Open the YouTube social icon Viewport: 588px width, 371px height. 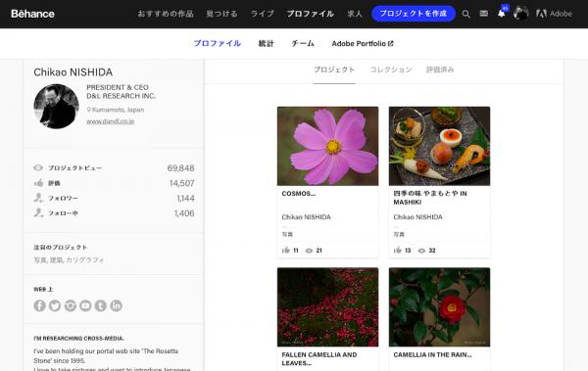(x=85, y=305)
